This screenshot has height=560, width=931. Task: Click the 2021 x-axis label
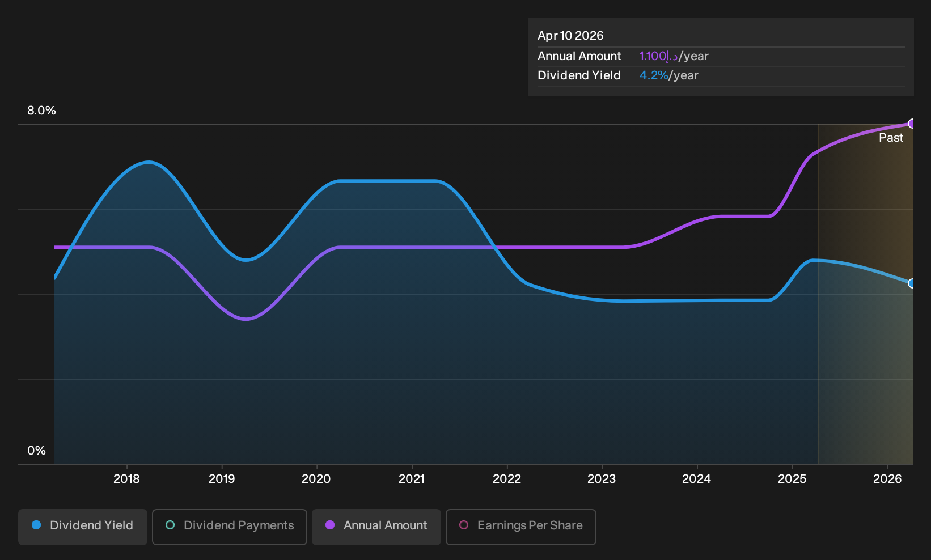point(412,479)
